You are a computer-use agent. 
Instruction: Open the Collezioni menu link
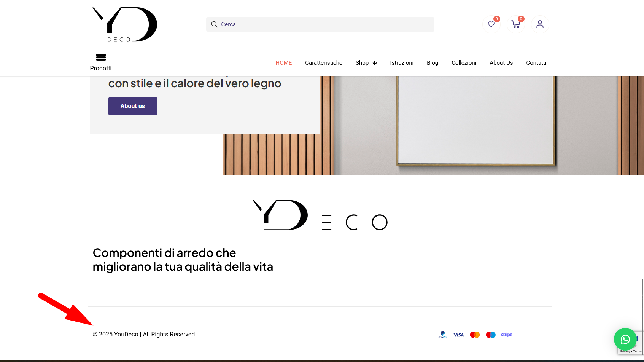(x=464, y=63)
